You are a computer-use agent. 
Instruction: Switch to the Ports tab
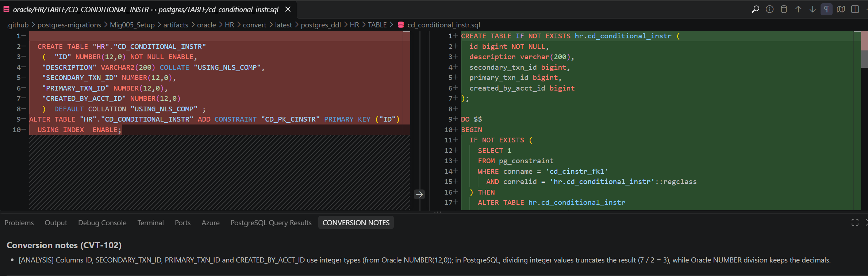tap(183, 223)
